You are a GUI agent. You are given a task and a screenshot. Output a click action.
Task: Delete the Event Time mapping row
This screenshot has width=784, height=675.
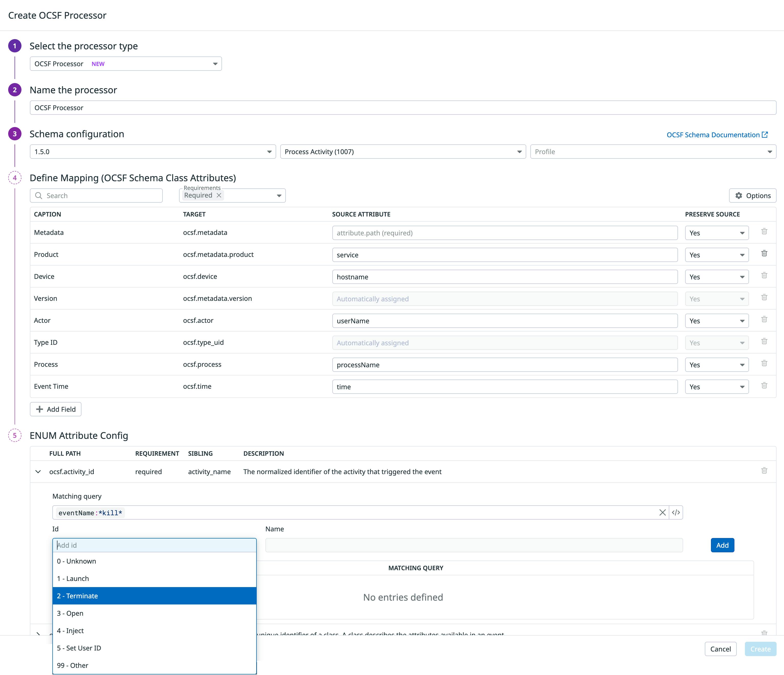pos(764,385)
